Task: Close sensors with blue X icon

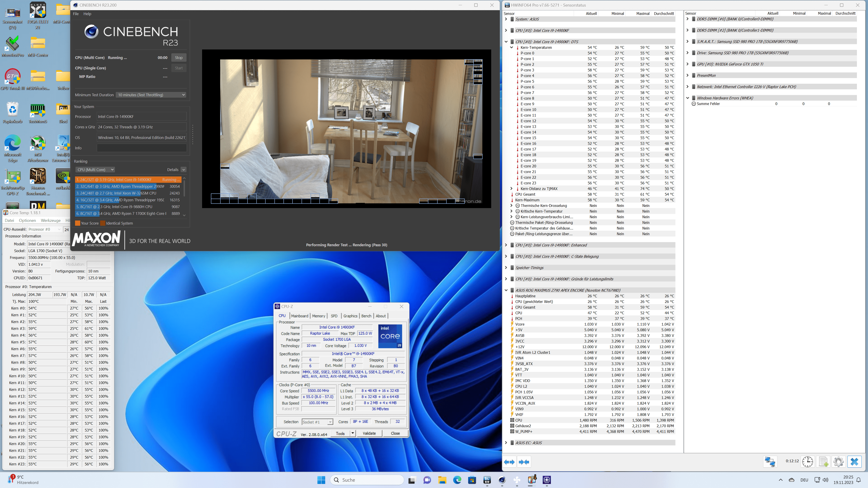Action: point(854,461)
